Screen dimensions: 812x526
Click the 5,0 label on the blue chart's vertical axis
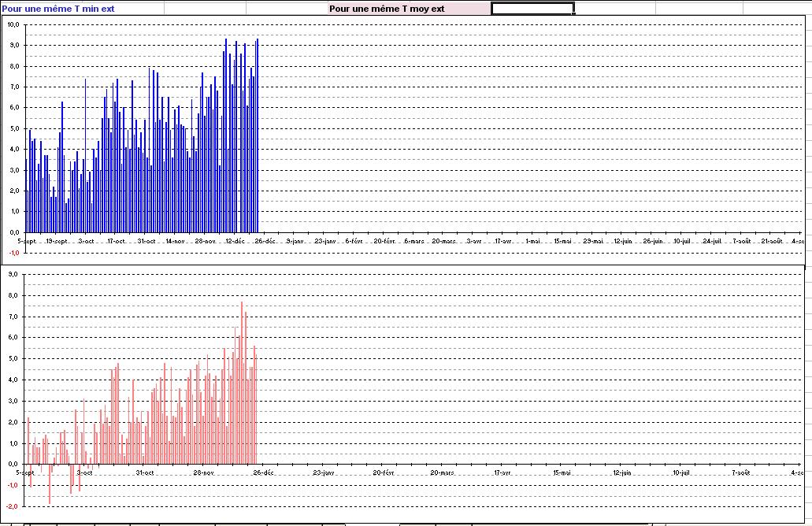[14, 128]
